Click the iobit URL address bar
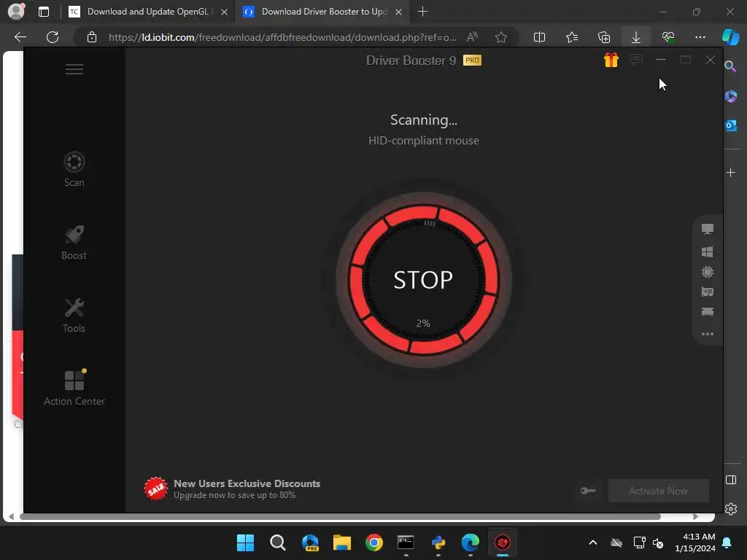 point(282,37)
